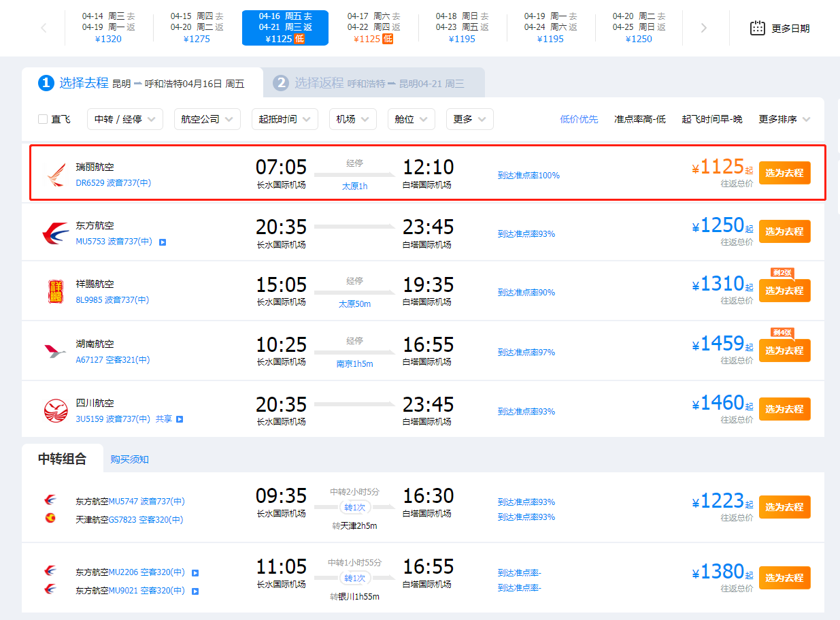Image resolution: width=840 pixels, height=620 pixels.
Task: Click the Sichuan Airlines logo
Action: [56, 410]
